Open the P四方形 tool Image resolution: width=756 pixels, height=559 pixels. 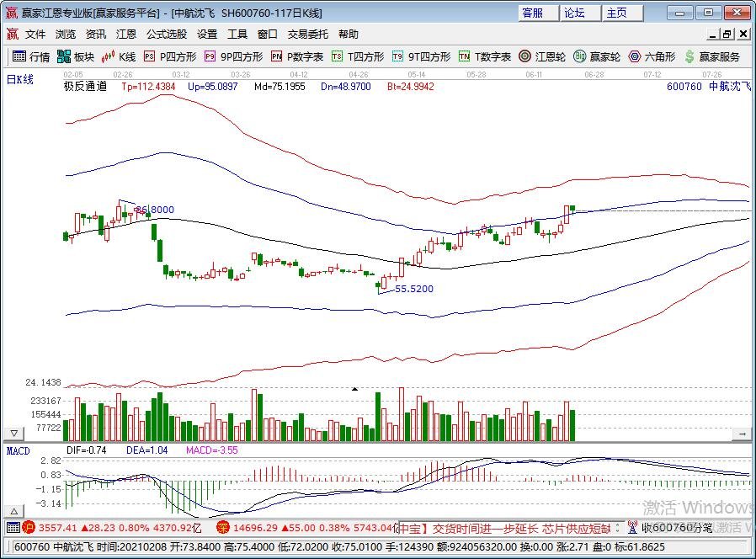(170, 57)
